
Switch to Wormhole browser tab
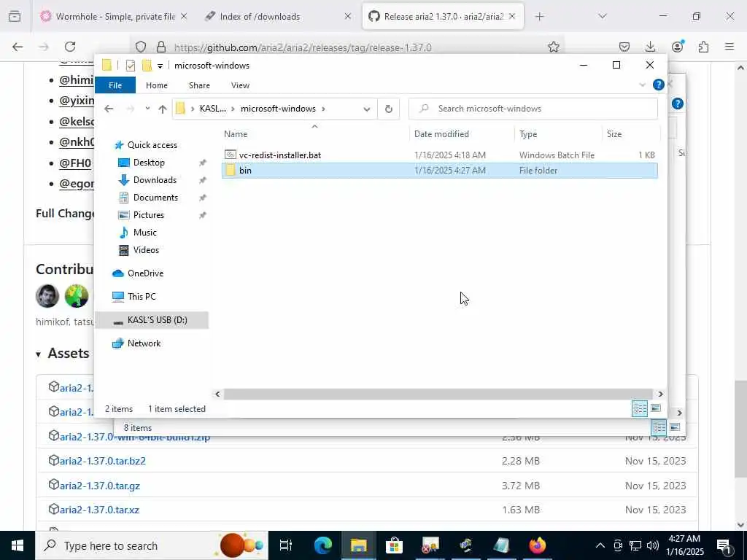115,17
